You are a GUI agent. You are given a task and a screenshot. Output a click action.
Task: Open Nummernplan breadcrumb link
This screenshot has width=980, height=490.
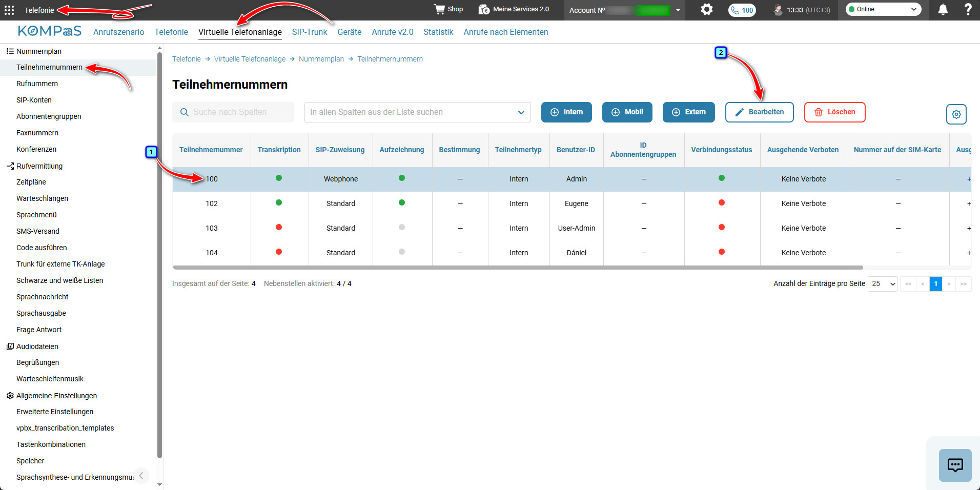coord(321,59)
